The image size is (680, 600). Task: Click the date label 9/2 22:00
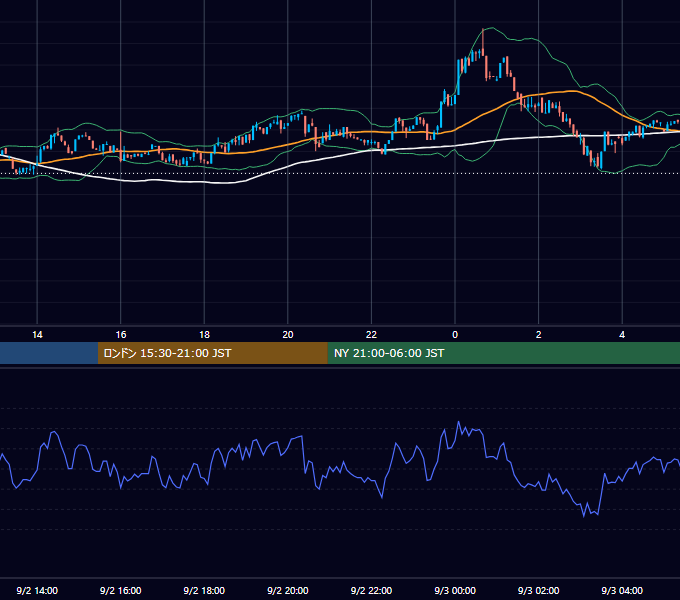pyautogui.click(x=371, y=590)
